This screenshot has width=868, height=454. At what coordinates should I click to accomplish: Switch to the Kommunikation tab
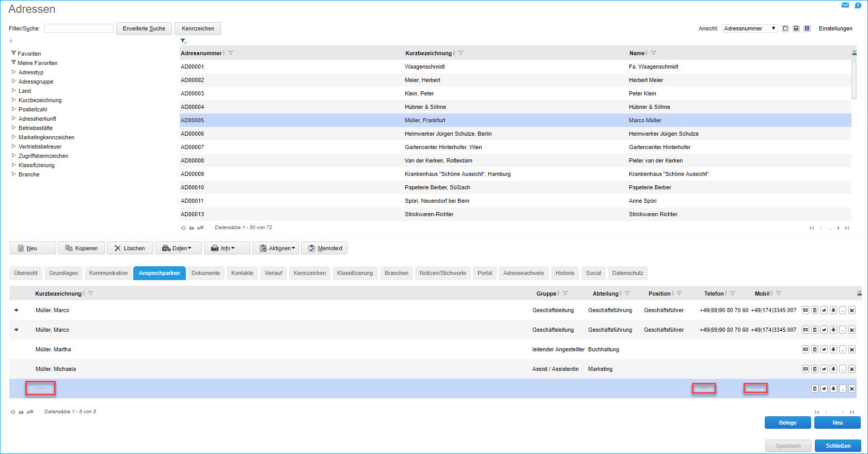108,273
